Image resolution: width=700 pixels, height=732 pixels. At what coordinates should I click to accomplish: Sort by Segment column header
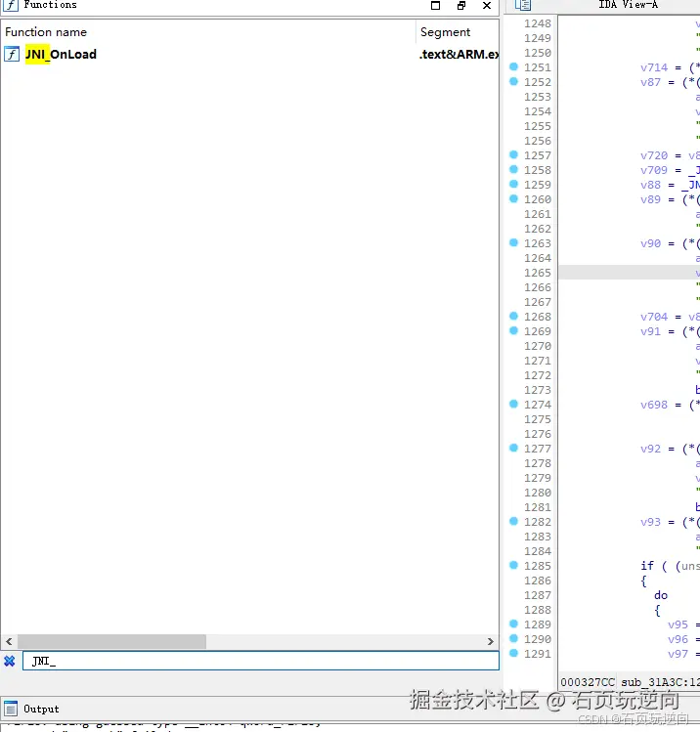445,31
